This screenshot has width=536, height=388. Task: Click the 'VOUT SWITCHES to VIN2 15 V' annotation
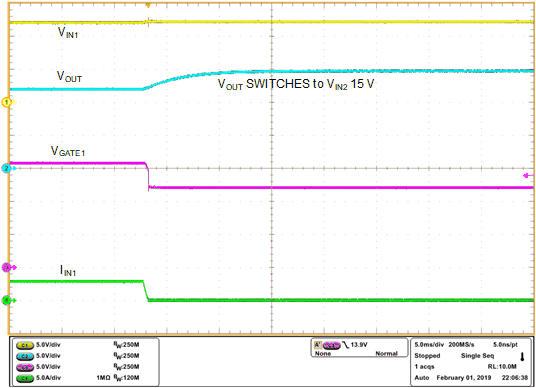296,84
